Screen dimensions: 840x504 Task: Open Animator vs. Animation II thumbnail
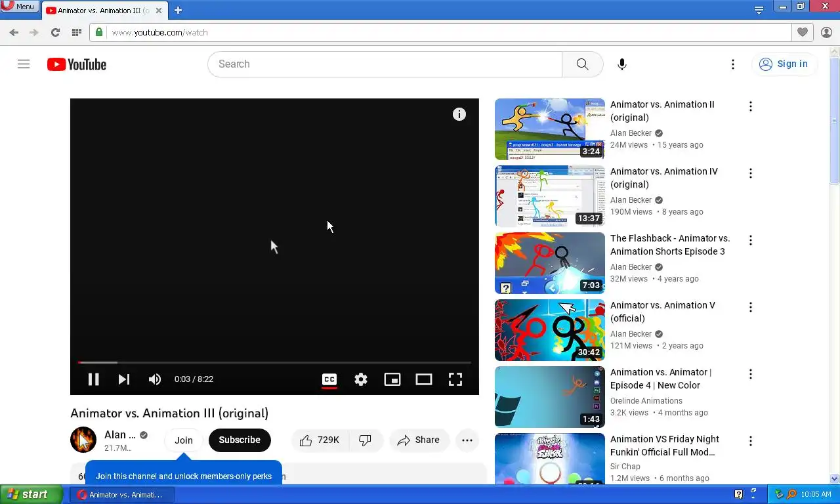550,129
